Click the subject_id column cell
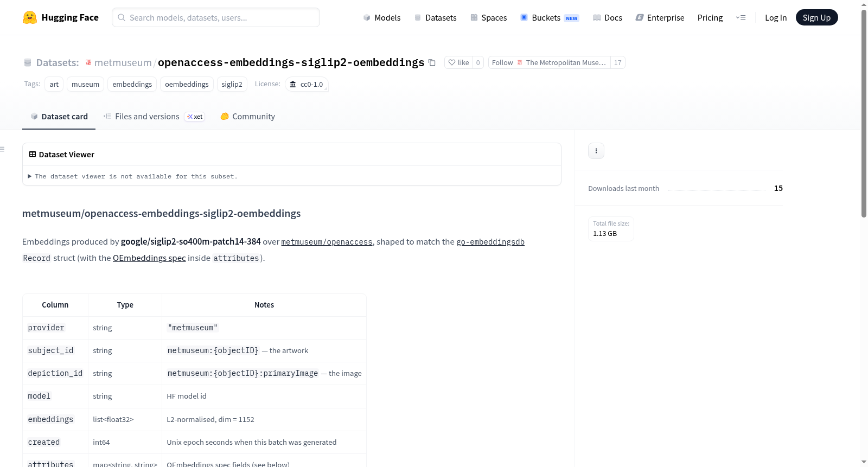This screenshot has width=868, height=467. coord(55,351)
